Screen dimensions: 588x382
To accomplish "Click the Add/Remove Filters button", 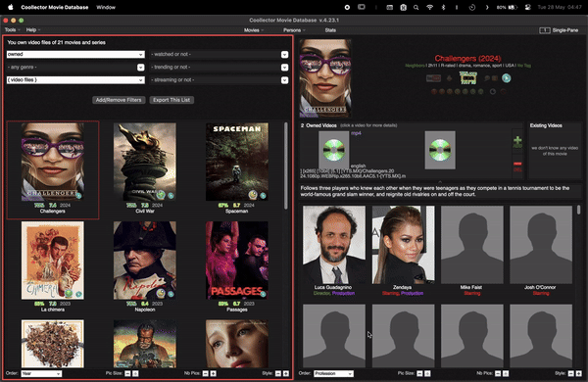I will tap(119, 100).
